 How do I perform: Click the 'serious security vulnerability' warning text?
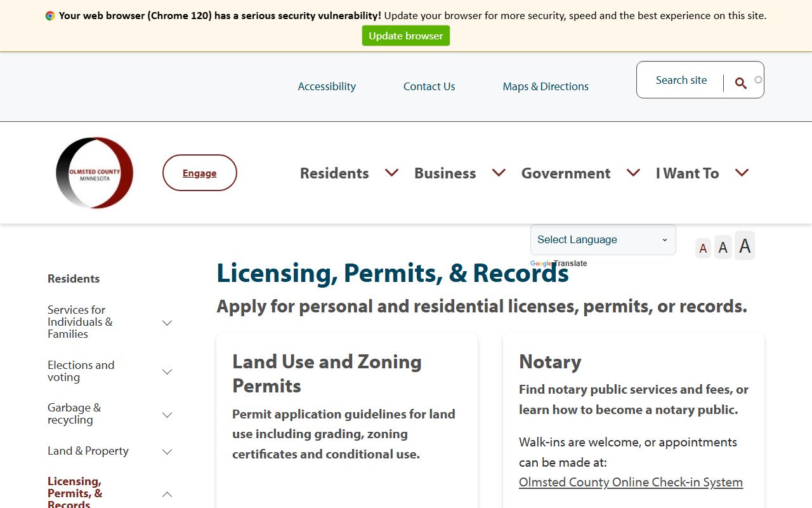pyautogui.click(x=220, y=16)
